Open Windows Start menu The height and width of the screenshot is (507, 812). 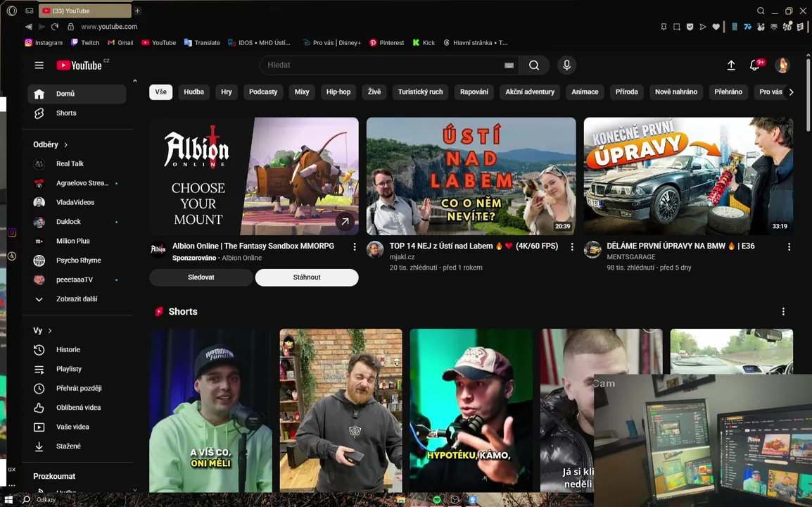coord(8,500)
